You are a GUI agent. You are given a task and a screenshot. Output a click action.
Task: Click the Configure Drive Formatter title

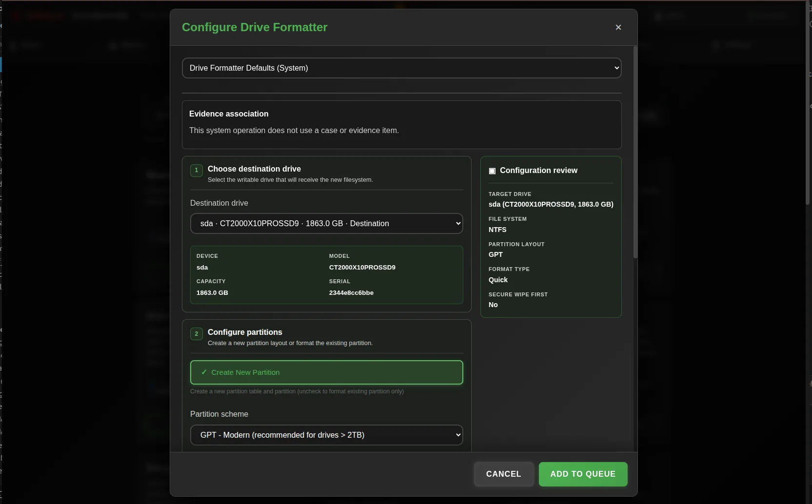pos(255,27)
